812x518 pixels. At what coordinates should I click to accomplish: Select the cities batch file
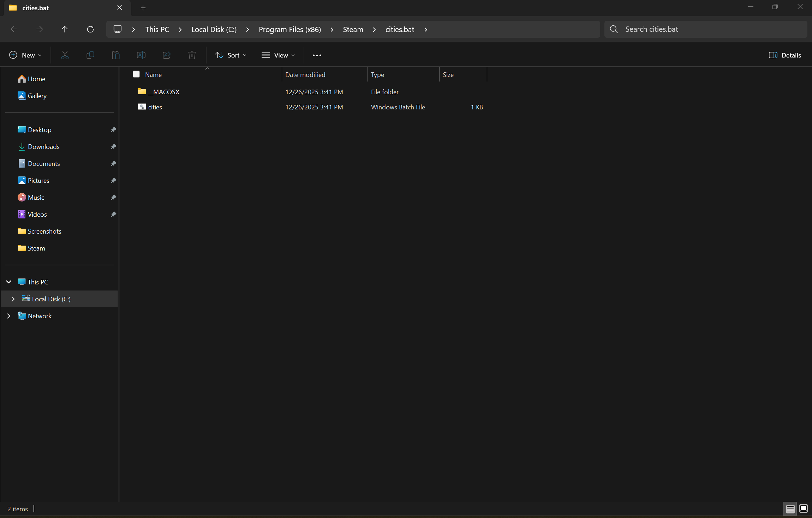(155, 107)
